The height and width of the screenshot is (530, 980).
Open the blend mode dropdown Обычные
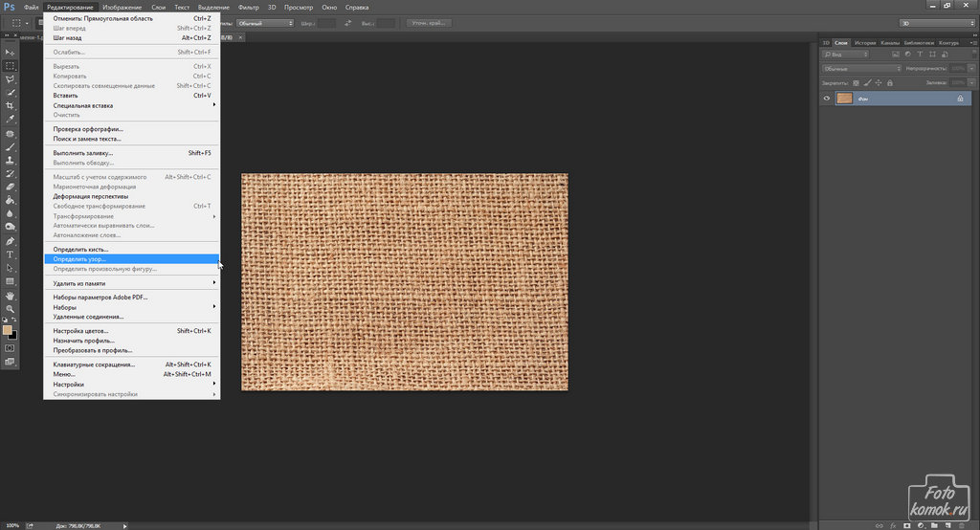coord(861,69)
